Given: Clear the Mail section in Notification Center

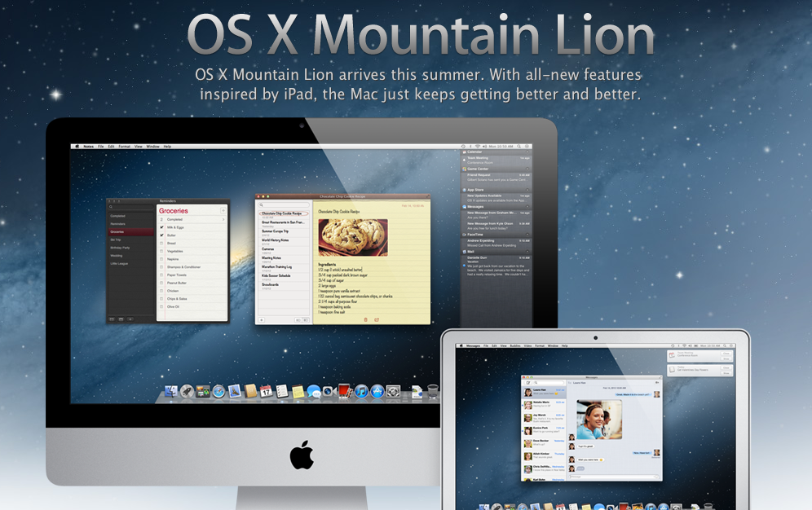Looking at the screenshot, I should tap(527, 252).
